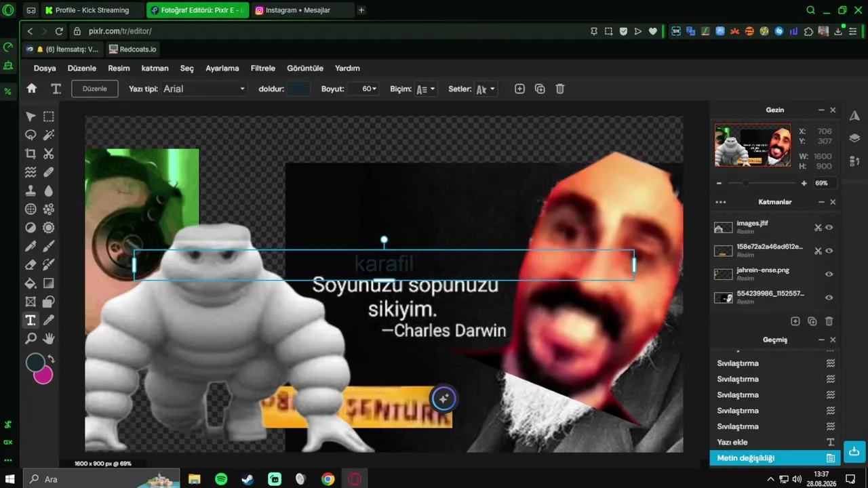Screen dimensions: 868x488
Task: Go to Pixlr home icon
Action: click(x=31, y=88)
